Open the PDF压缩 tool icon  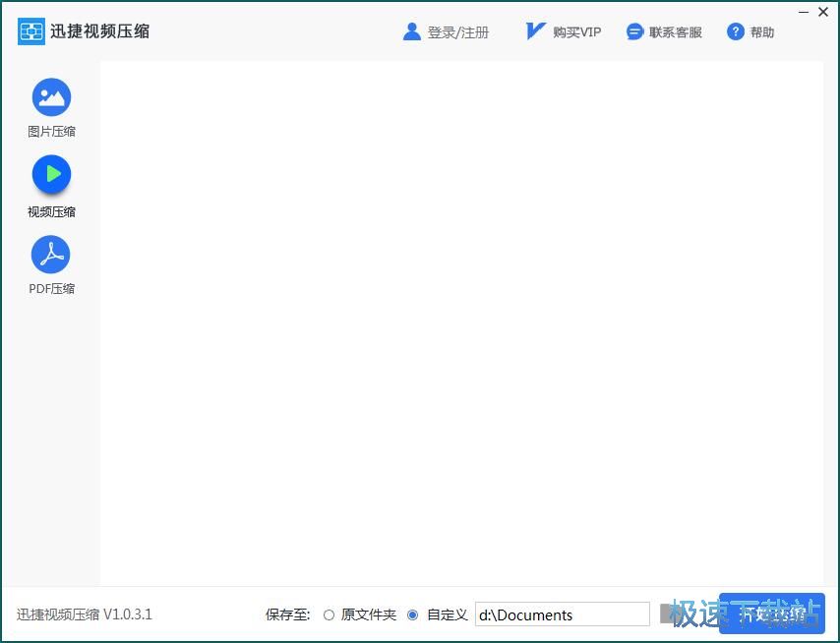(50, 253)
